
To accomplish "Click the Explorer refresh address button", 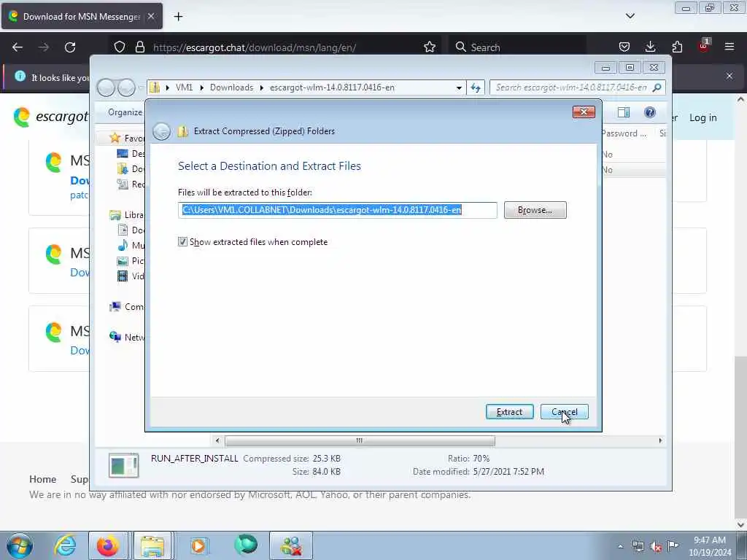I will 476,87.
